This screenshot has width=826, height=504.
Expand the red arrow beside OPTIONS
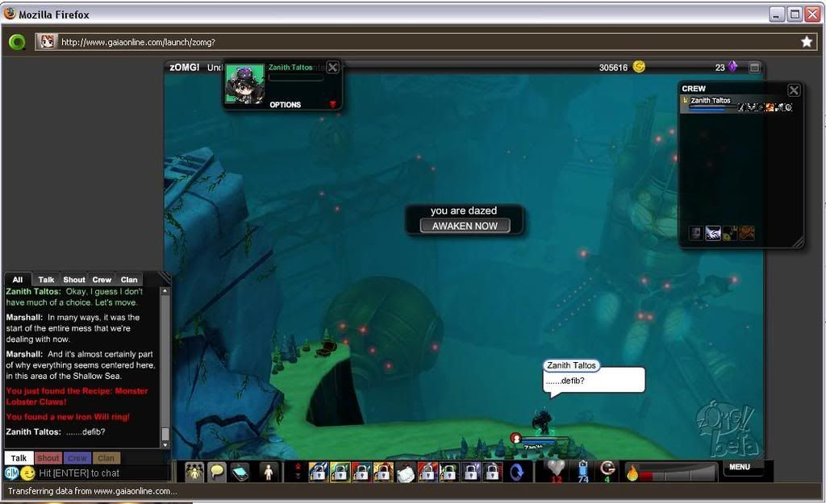[x=332, y=104]
